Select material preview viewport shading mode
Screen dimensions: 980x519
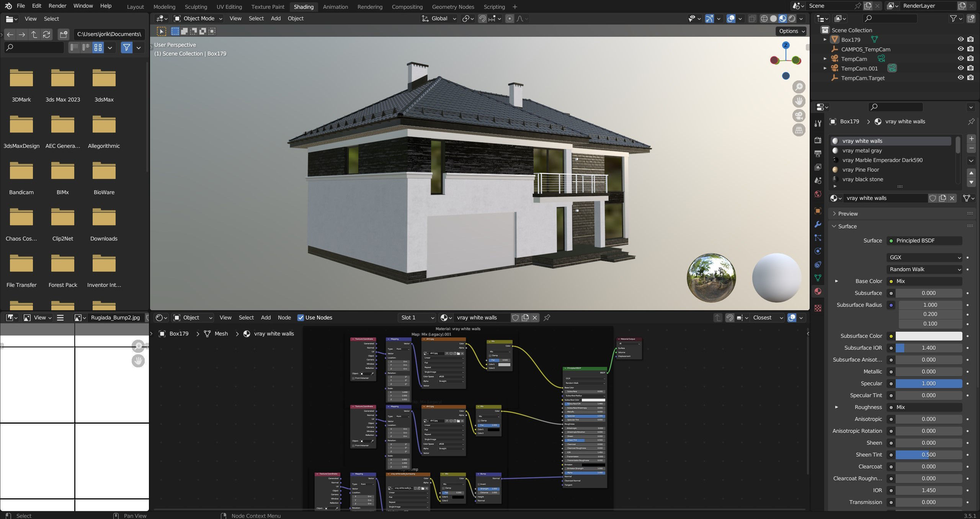[783, 18]
